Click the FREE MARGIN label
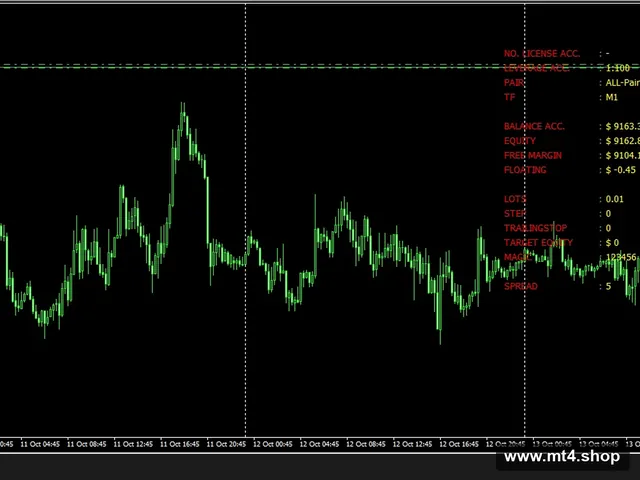 (533, 156)
